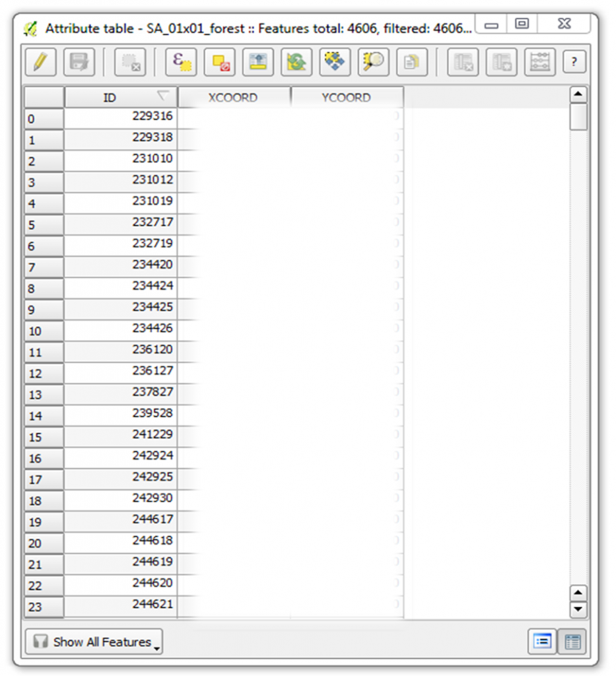Toggle editing mode with the pencil icon

[x=40, y=62]
